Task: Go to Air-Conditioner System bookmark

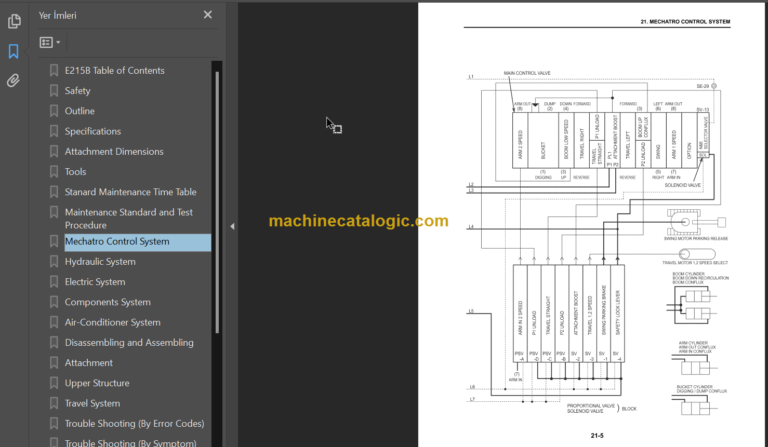Action: coord(113,323)
